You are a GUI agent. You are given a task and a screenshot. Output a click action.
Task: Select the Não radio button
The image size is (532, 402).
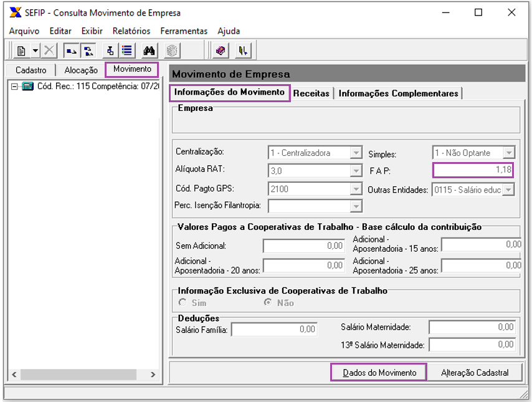point(268,302)
